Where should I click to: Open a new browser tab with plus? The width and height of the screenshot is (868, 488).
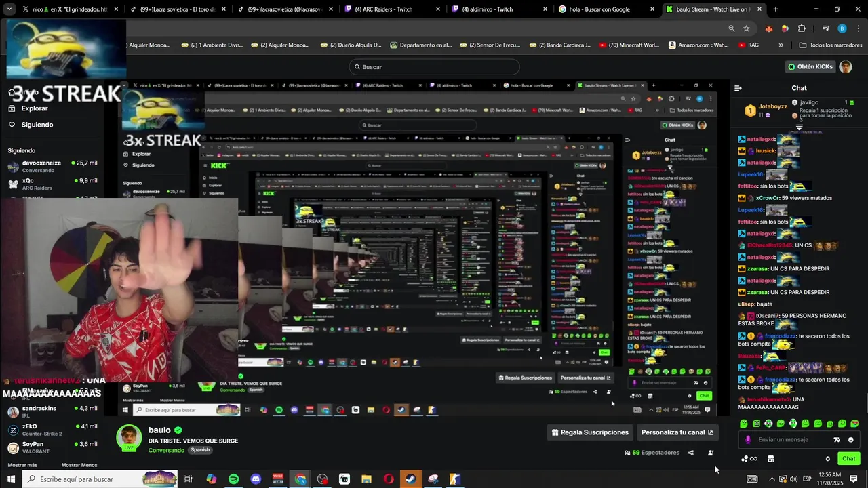(x=776, y=9)
